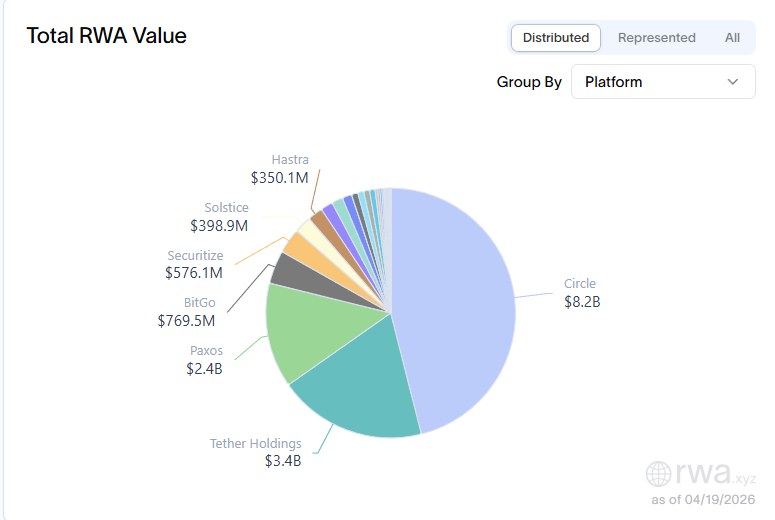
Task: Click the $8.2B value
Action: (582, 302)
